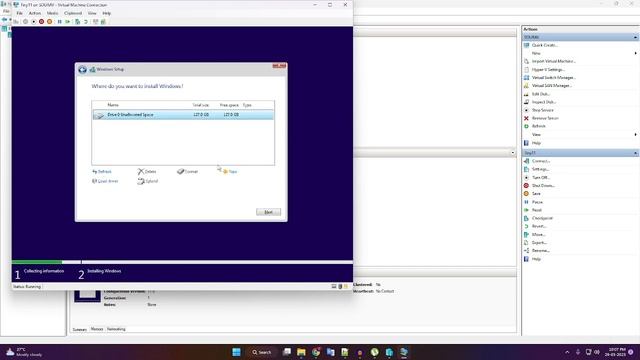Click Export in Actions pane
Viewport: 640px width, 360px height.
point(539,243)
